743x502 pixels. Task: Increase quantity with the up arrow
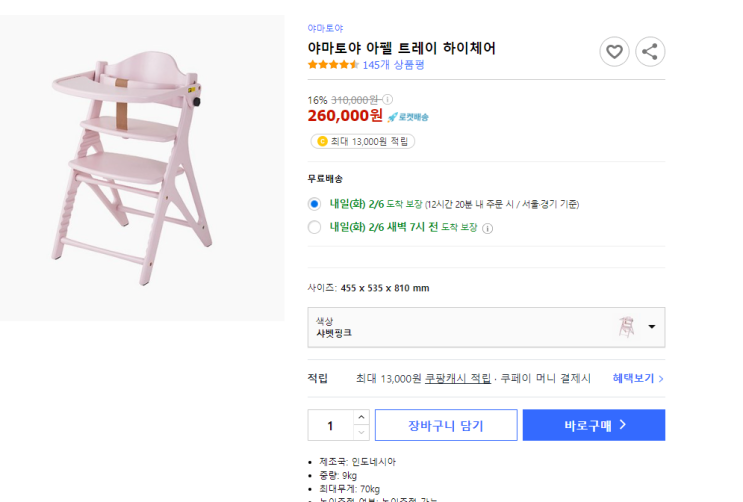point(361,417)
